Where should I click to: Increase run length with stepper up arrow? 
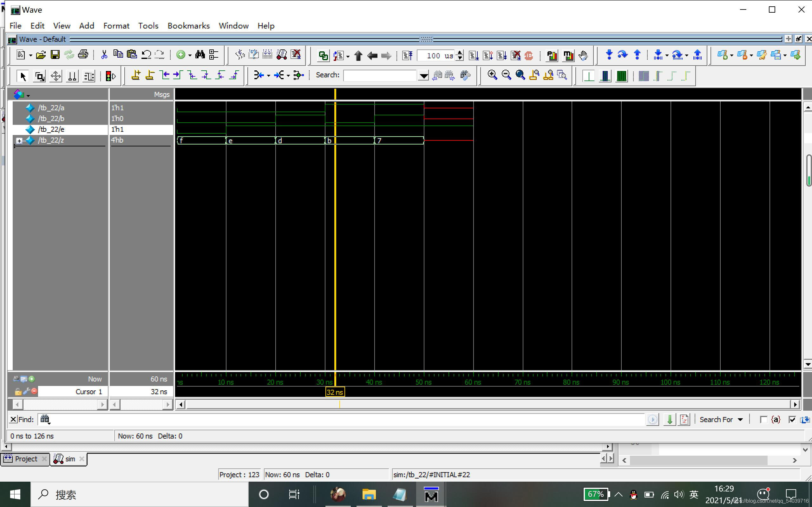pos(460,53)
